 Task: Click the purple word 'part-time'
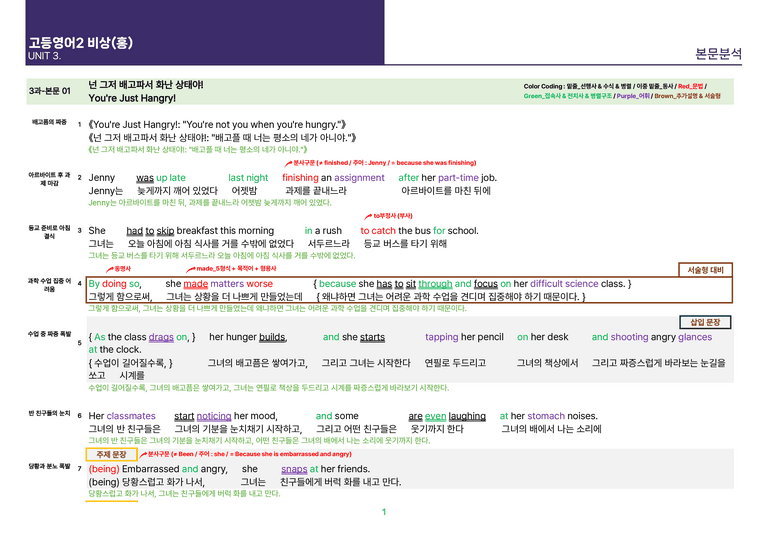click(458, 178)
